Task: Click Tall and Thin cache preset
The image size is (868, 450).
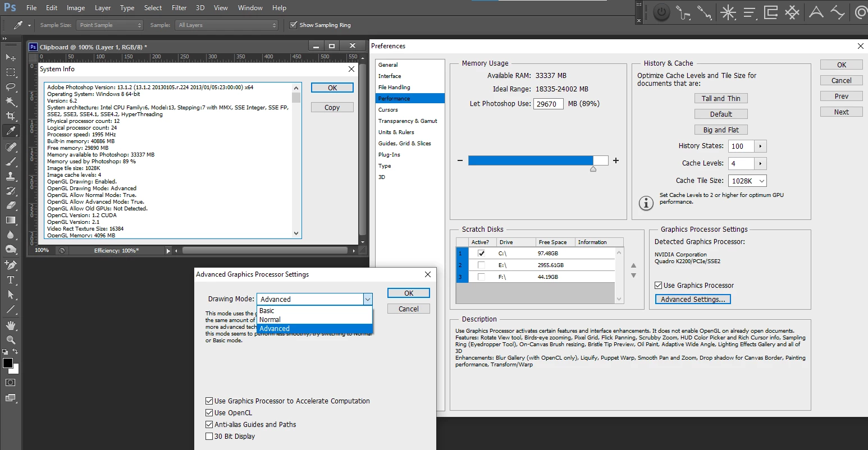Action: tap(721, 98)
